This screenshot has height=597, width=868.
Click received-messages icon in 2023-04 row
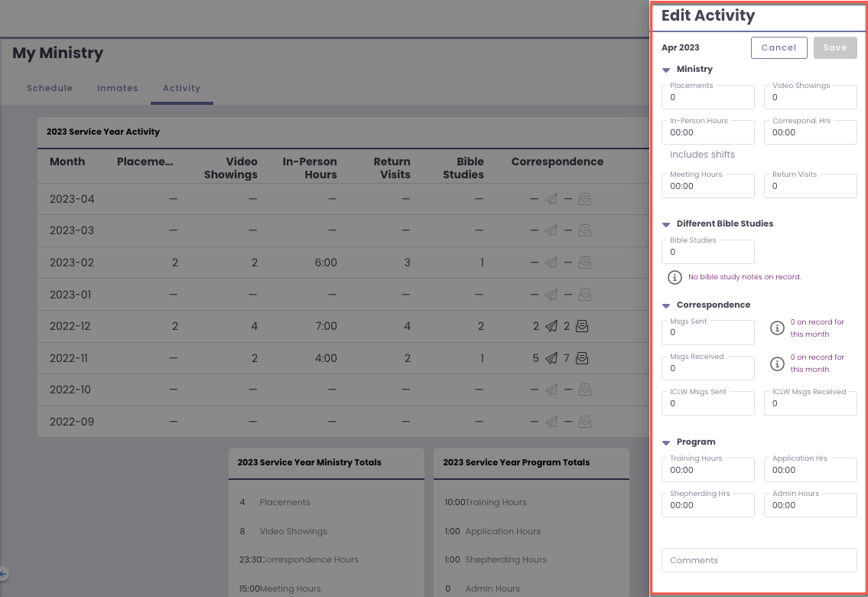pyautogui.click(x=584, y=199)
